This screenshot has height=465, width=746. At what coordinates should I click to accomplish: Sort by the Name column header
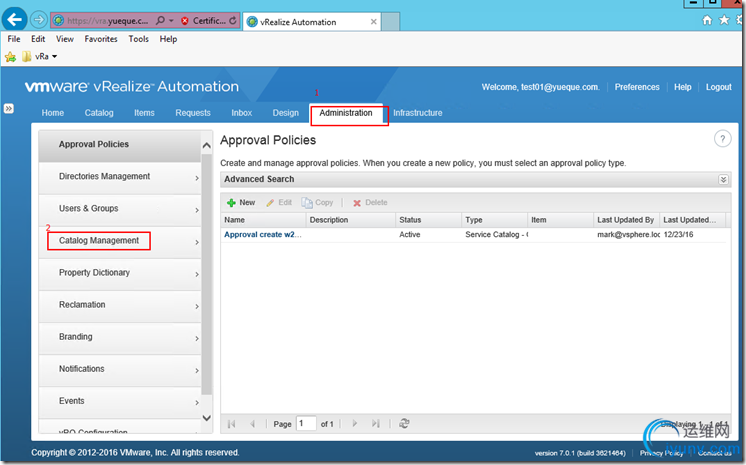coord(264,220)
